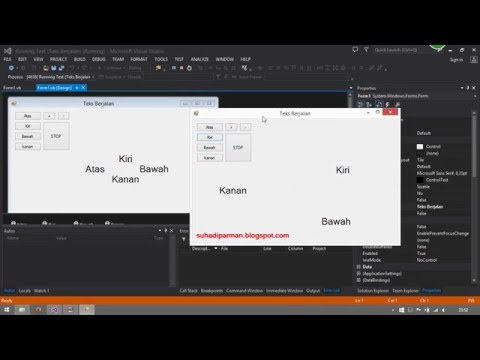Screen dimensions: 480x360
Task: Click the Navigate Backward toolbar icon
Action: [11, 68]
